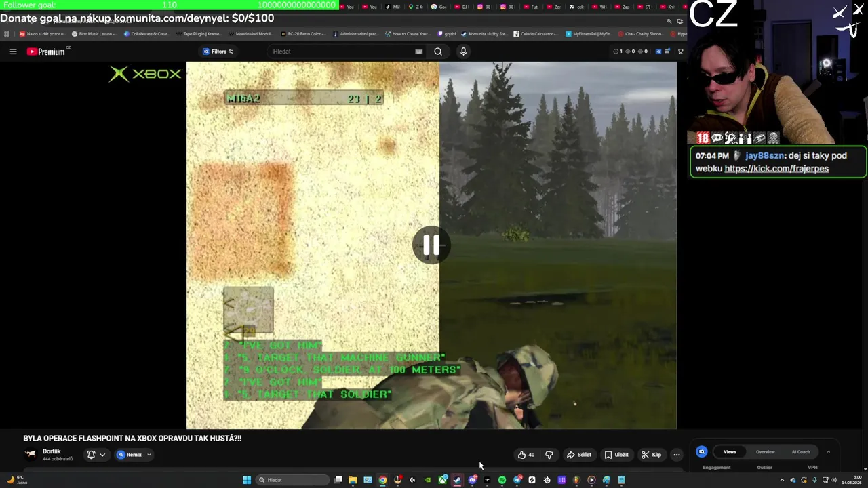Open the Dortiik channel avatar
The image size is (868, 488).
click(x=31, y=455)
